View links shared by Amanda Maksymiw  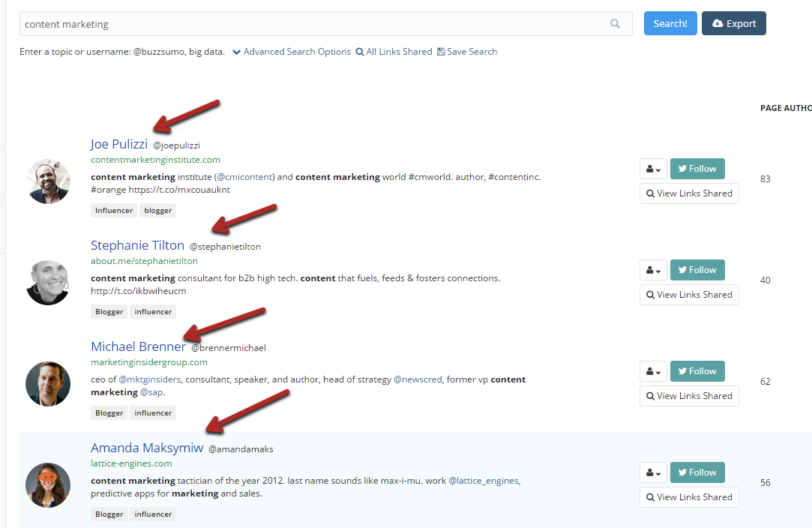point(689,497)
